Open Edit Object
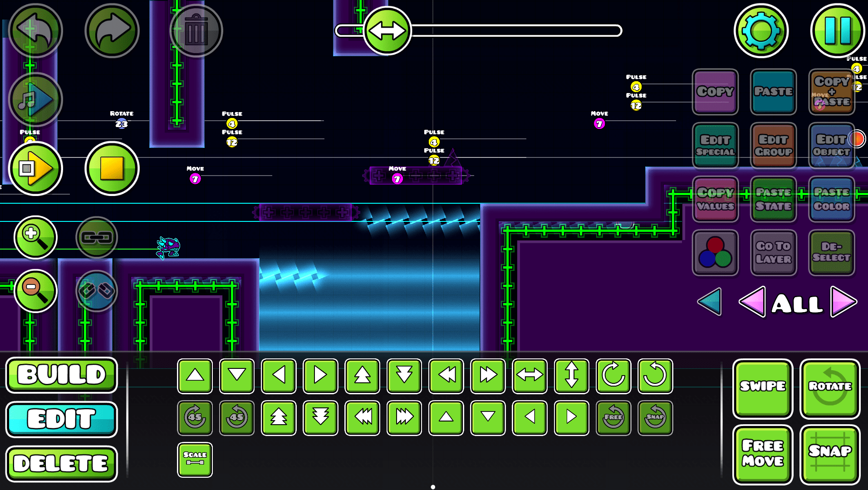Screen dimensions: 868x490 (832, 145)
